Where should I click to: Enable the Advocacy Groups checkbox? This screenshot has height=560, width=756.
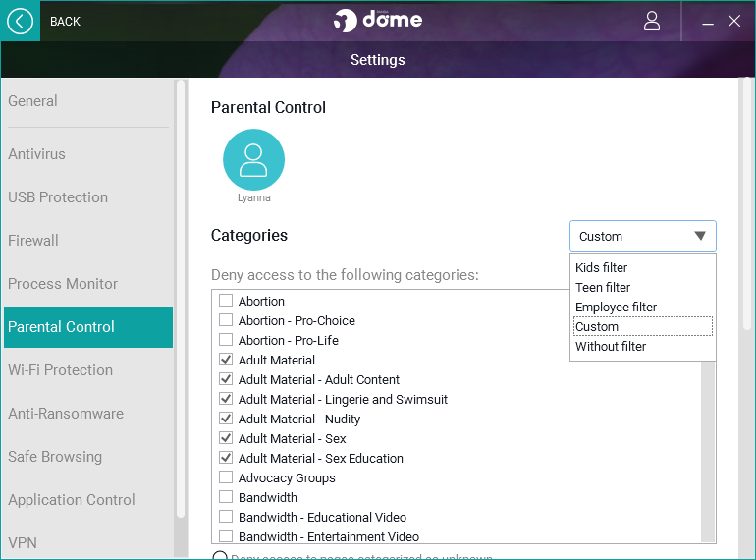(226, 478)
